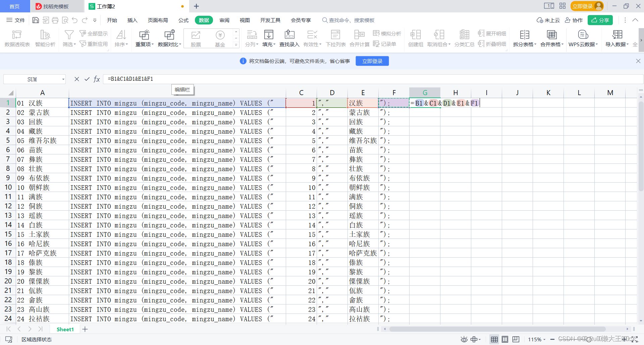Image resolution: width=644 pixels, height=345 pixels.
Task: Open the 数据透视表 pivot table tool
Action: coord(17,39)
